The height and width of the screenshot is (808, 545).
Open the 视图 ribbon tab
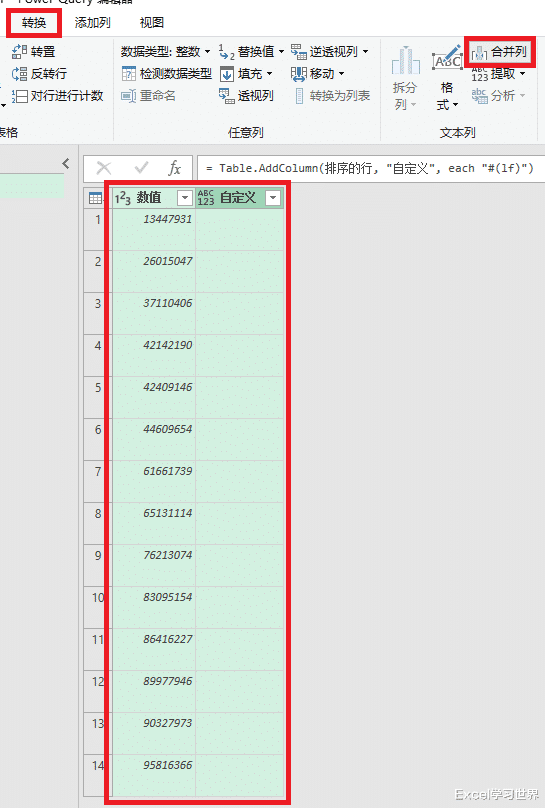(x=152, y=23)
